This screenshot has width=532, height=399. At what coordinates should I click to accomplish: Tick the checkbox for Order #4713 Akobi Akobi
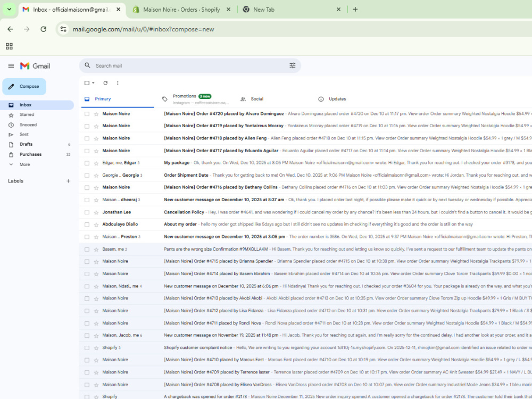click(x=87, y=298)
